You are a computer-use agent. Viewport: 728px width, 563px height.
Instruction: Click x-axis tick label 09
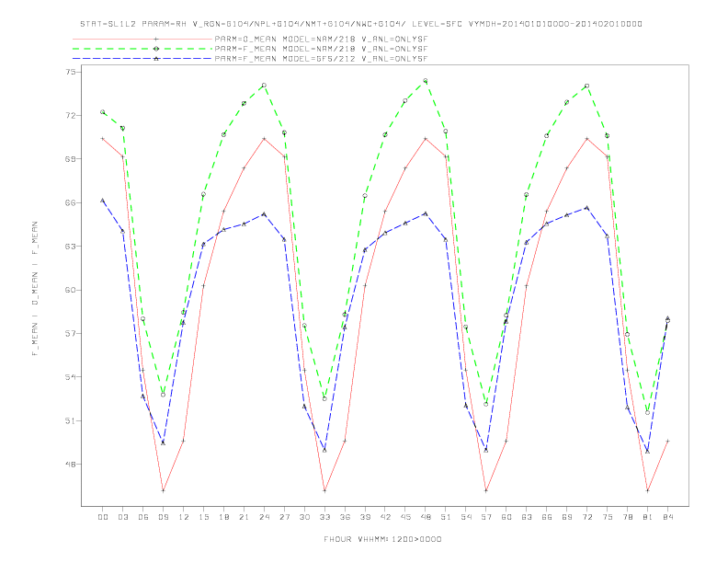[163, 517]
